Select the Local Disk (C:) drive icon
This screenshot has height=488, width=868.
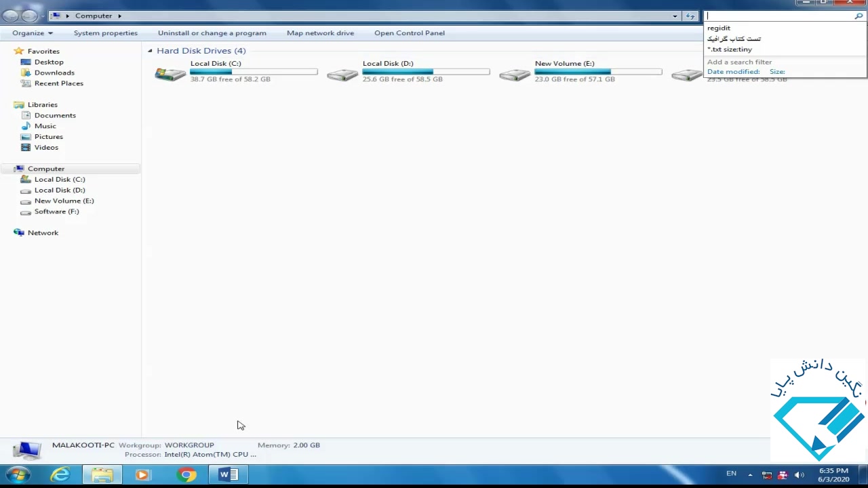coord(170,73)
